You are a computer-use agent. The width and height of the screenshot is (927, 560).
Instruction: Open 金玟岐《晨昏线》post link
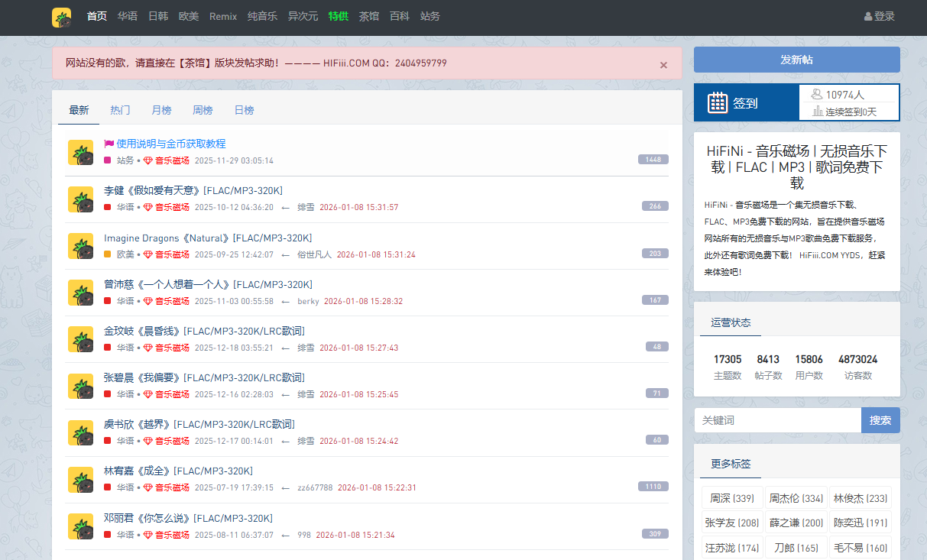tap(204, 331)
